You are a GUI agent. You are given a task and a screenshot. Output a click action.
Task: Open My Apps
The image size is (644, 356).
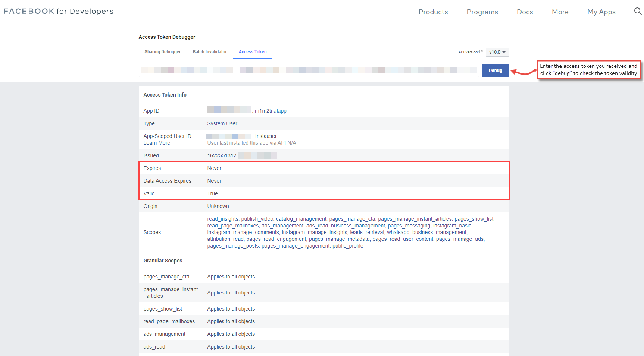(601, 12)
